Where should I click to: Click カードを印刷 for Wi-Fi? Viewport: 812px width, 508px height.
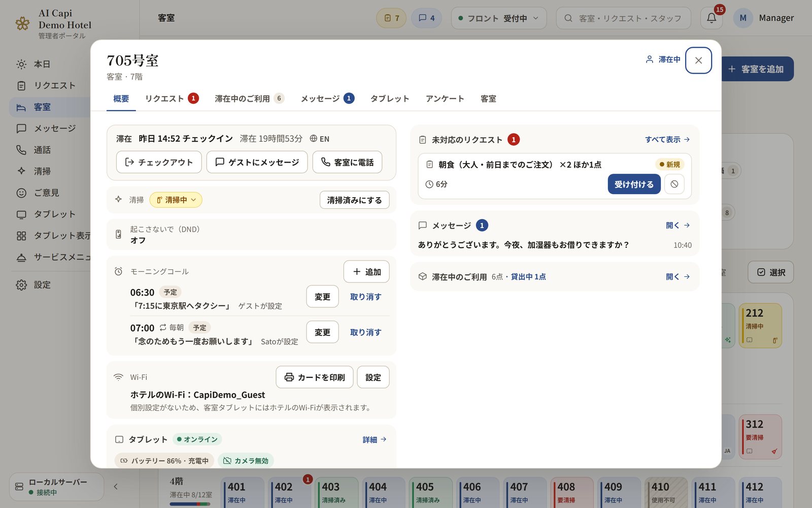coord(315,377)
